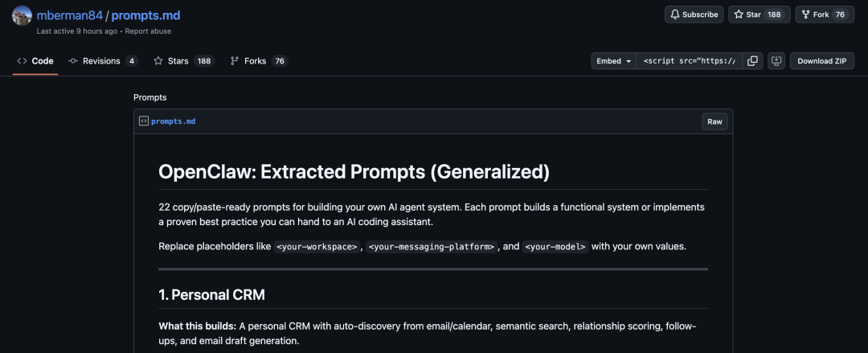Click the Download ZIP button
This screenshot has width=868, height=353.
pyautogui.click(x=821, y=61)
